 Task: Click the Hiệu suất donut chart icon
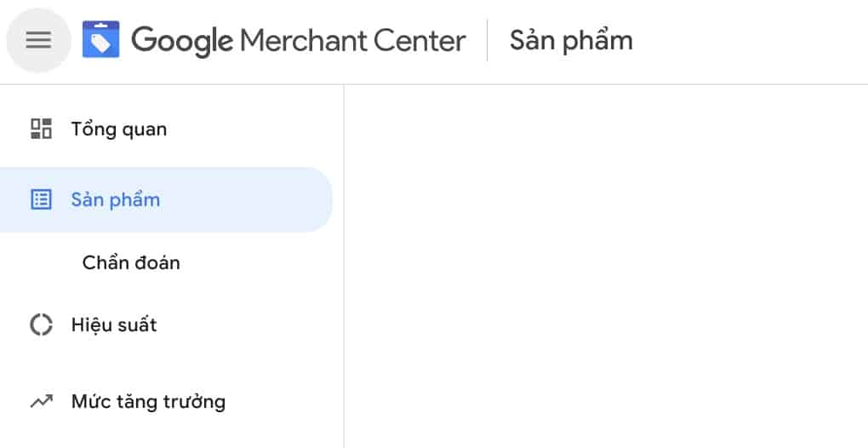tap(41, 325)
